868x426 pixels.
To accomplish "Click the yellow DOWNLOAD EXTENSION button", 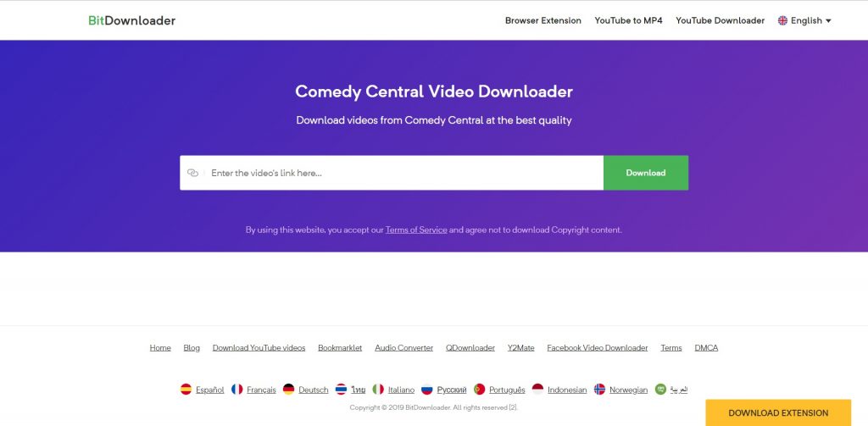I will pyautogui.click(x=778, y=412).
